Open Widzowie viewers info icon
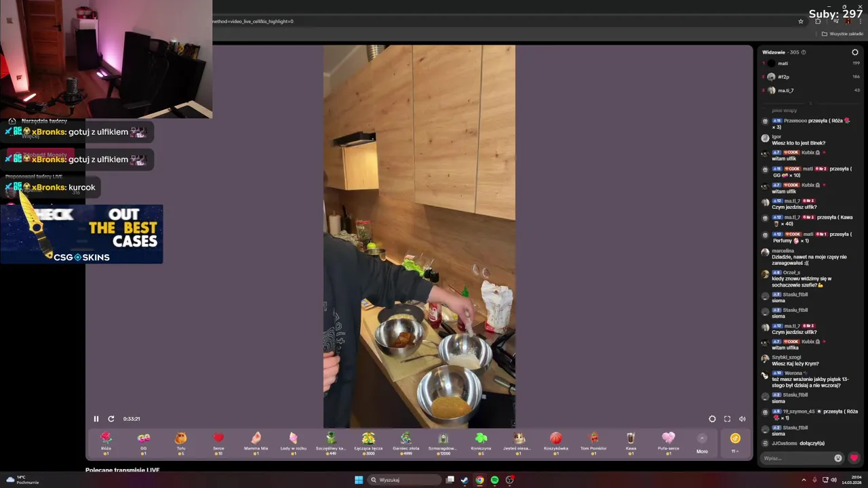 tap(804, 52)
